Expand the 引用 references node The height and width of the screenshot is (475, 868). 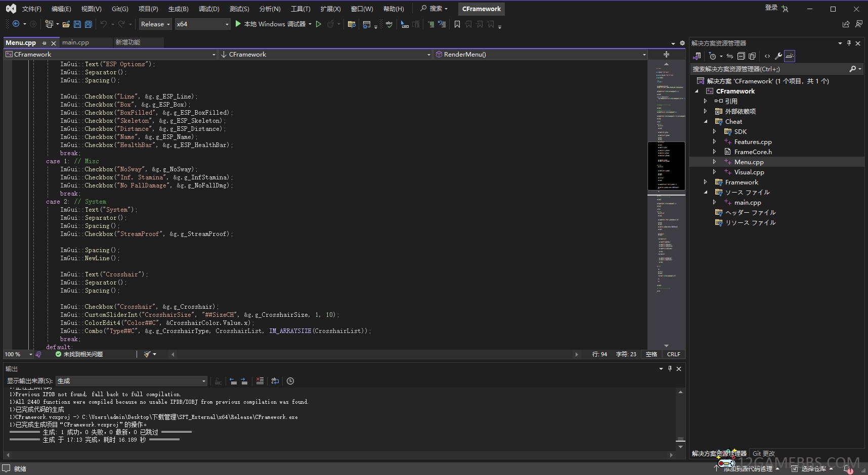(x=706, y=101)
